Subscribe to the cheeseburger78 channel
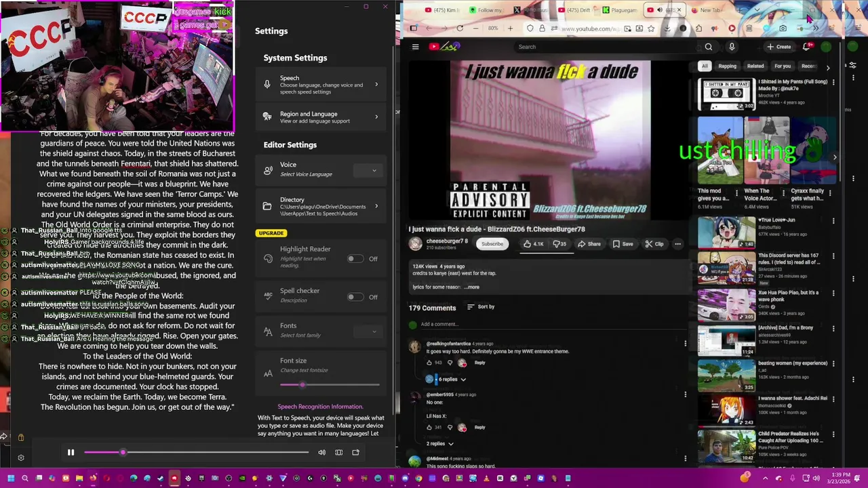Viewport: 868px width, 488px height. coord(492,244)
